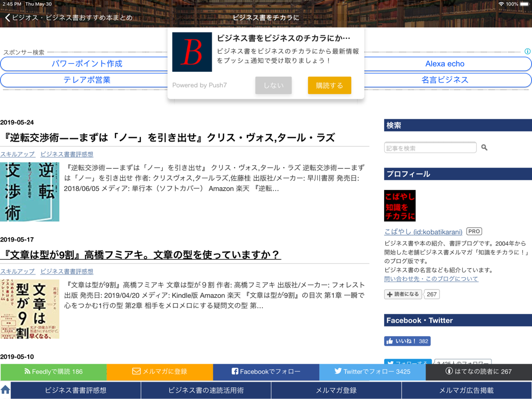Open the こばやし profile avatar image
532x399 pixels.
(x=400, y=206)
